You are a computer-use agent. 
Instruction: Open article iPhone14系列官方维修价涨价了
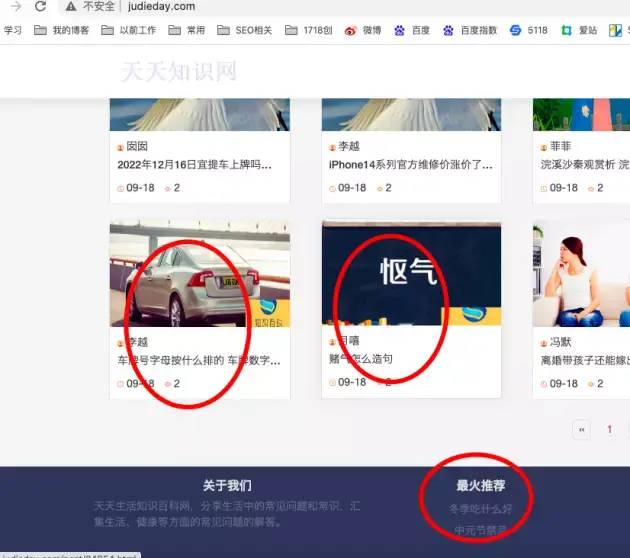point(411,165)
